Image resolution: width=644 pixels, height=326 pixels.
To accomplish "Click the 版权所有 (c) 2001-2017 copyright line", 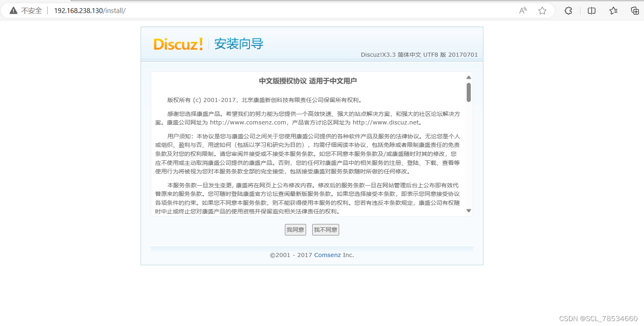I will coord(265,100).
